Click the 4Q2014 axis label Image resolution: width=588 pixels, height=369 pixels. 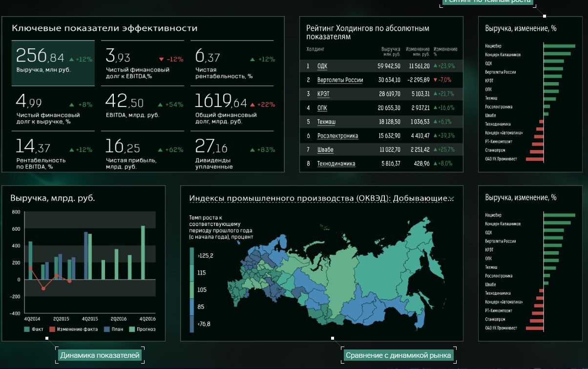[32, 319]
